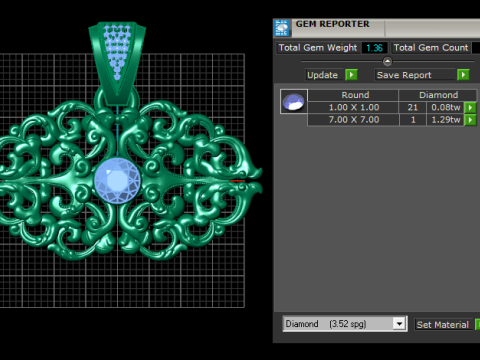This screenshot has height=360, width=480.
Task: Click the Total Gem Weight label
Action: coord(318,48)
